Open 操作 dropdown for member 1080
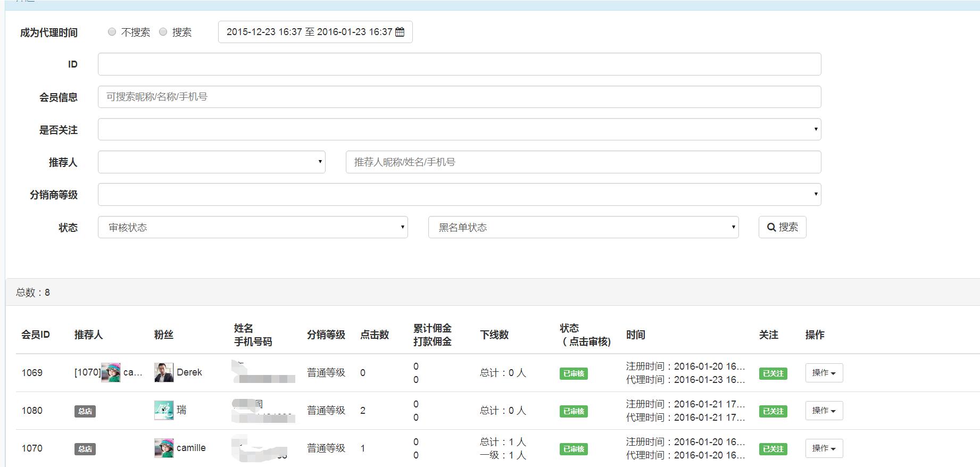980x467 pixels. 824,411
